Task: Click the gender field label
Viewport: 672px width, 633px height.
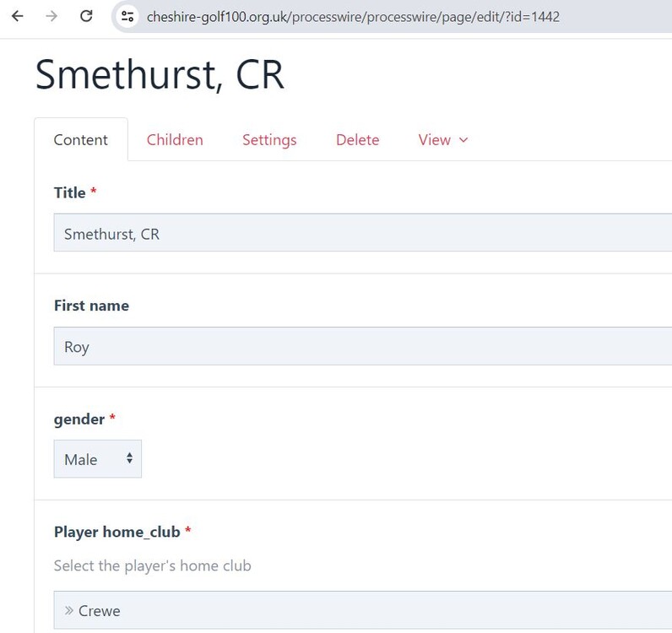Action: point(79,419)
